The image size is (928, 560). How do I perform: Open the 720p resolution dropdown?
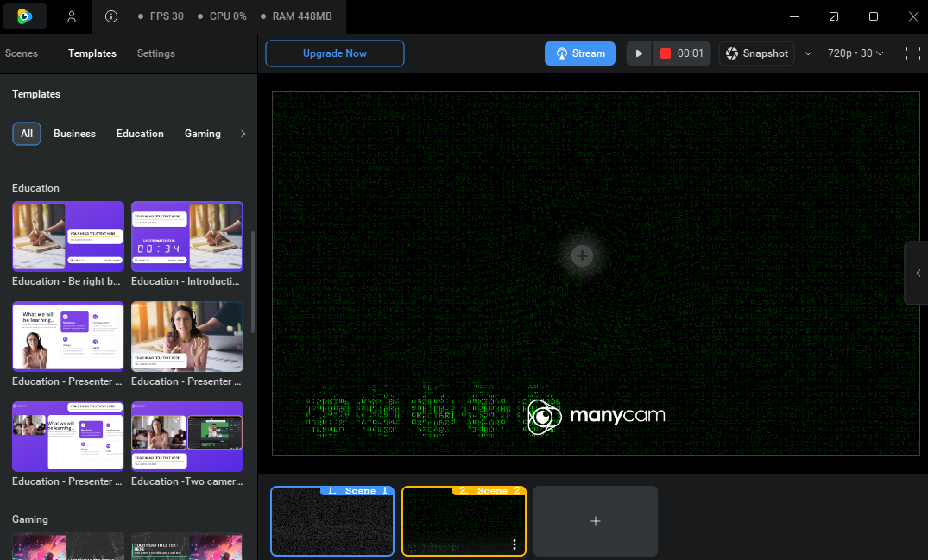click(855, 53)
